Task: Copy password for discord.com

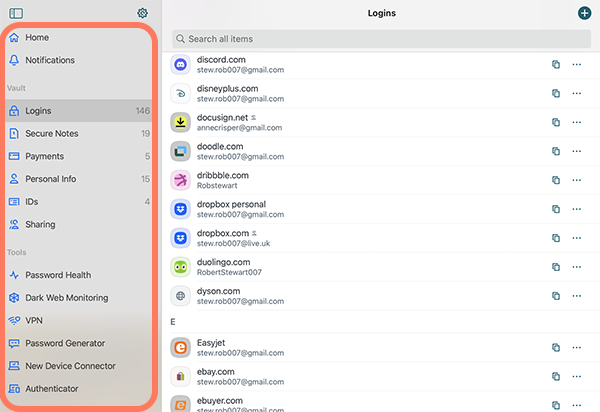Action: [556, 65]
